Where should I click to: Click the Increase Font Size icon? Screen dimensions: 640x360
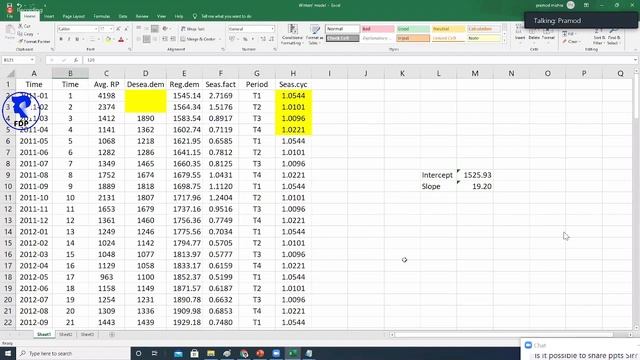(x=118, y=29)
